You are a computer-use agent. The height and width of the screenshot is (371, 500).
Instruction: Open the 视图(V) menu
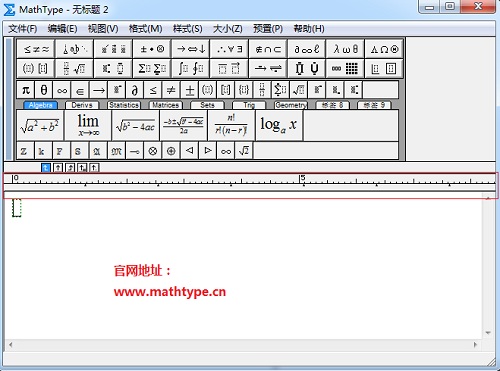103,29
